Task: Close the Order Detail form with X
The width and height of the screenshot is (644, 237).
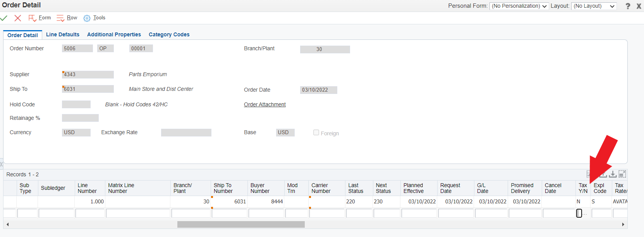Action: point(639,6)
